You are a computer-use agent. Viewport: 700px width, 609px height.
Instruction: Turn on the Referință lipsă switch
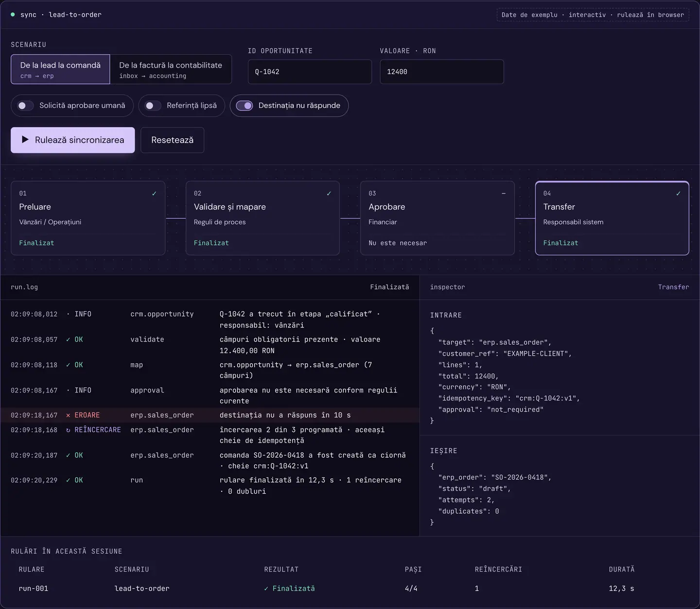pyautogui.click(x=153, y=106)
